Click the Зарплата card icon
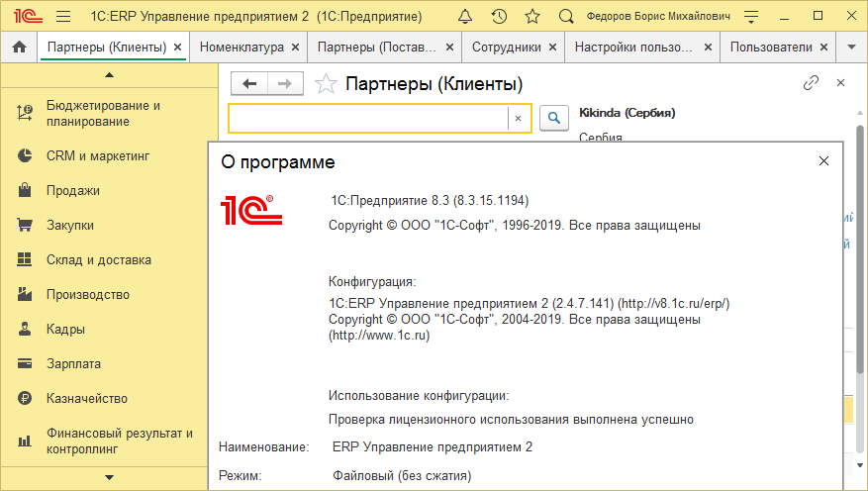868x491 pixels. coord(25,363)
